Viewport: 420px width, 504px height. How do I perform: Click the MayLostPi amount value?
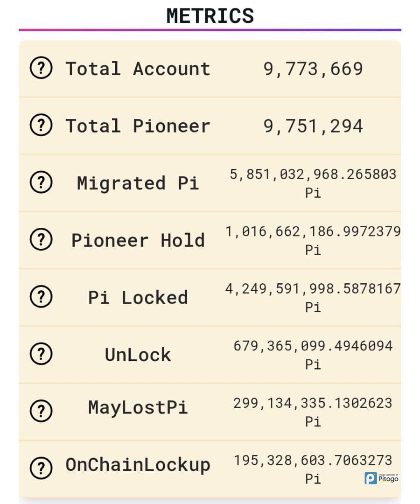pos(313,403)
